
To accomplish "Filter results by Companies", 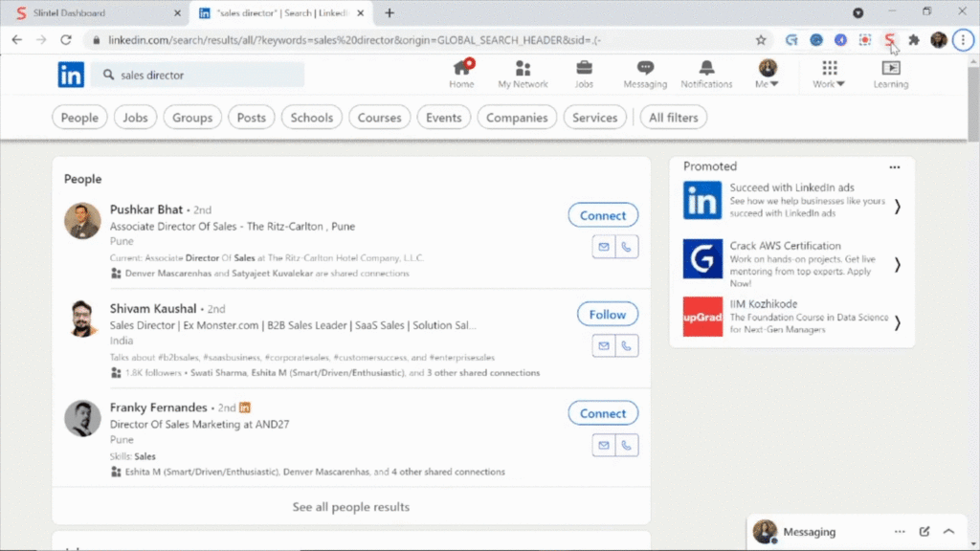I will pyautogui.click(x=517, y=118).
